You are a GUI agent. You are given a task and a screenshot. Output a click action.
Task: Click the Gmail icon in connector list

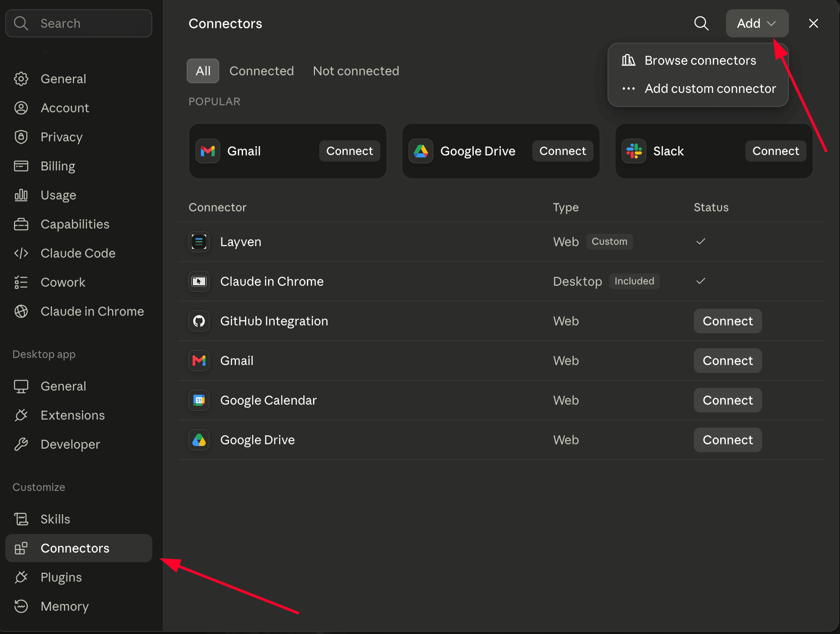tap(199, 361)
